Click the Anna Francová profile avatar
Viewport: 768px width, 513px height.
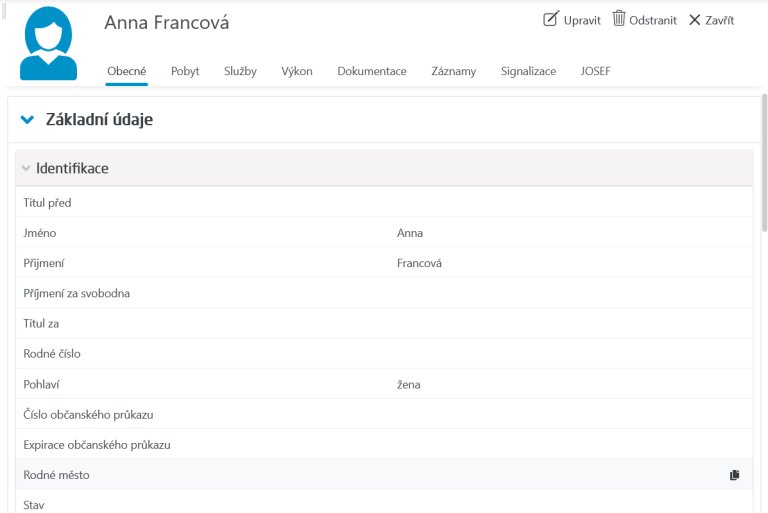48,43
